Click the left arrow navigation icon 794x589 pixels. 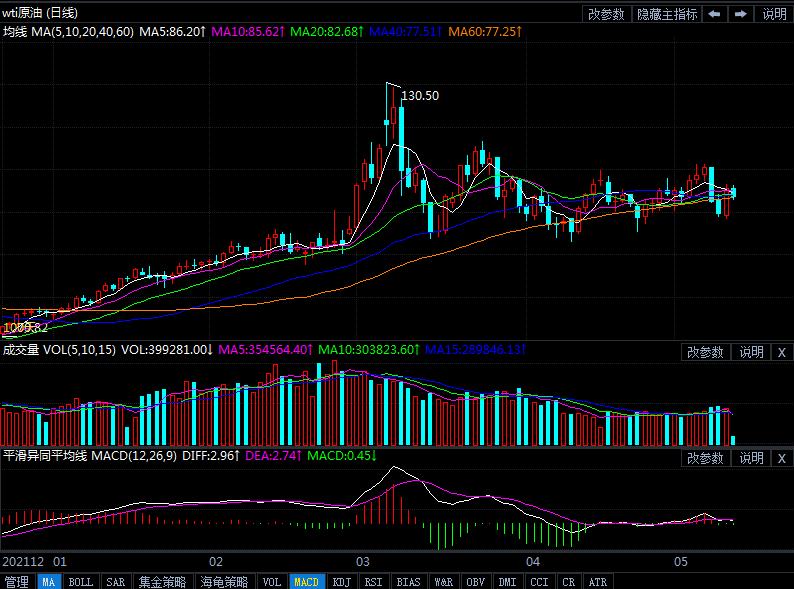tap(715, 14)
